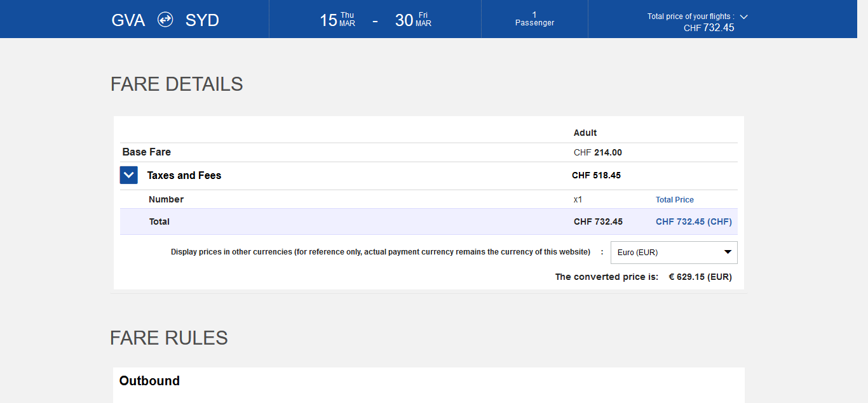Open the Euro (EUR) currency dropdown

pos(674,253)
